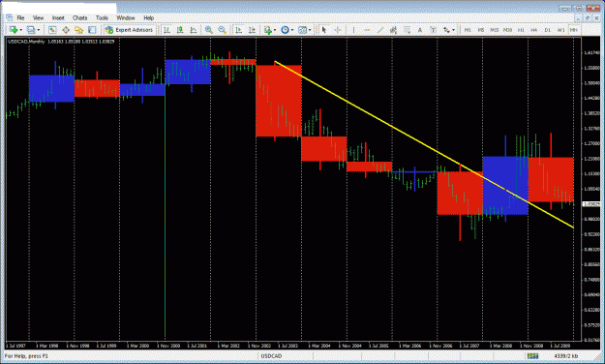Click the USDCAD Monthly chart header text
Viewport: 605px width, 364px height.
click(61, 42)
